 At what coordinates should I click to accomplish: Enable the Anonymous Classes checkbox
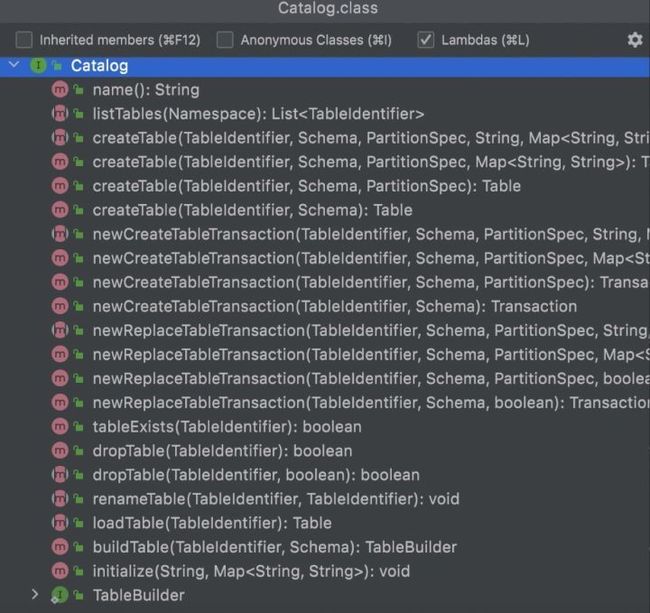coord(225,40)
